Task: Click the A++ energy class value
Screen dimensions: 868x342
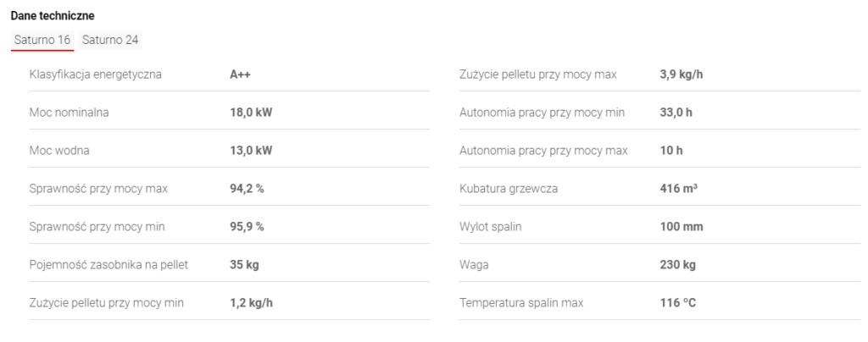Action: pos(241,74)
